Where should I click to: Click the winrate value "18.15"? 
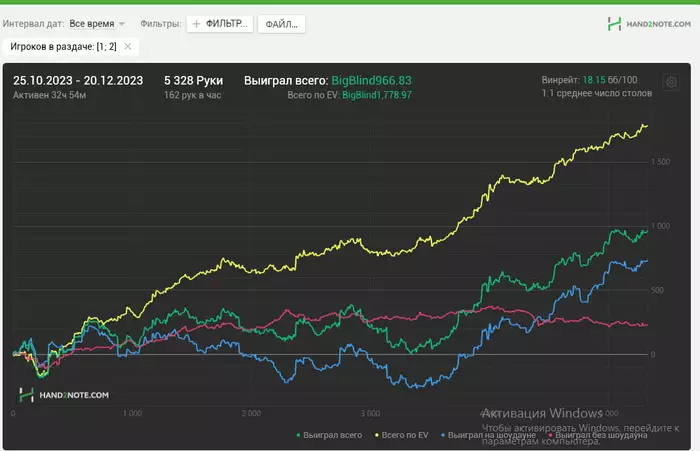coord(594,80)
